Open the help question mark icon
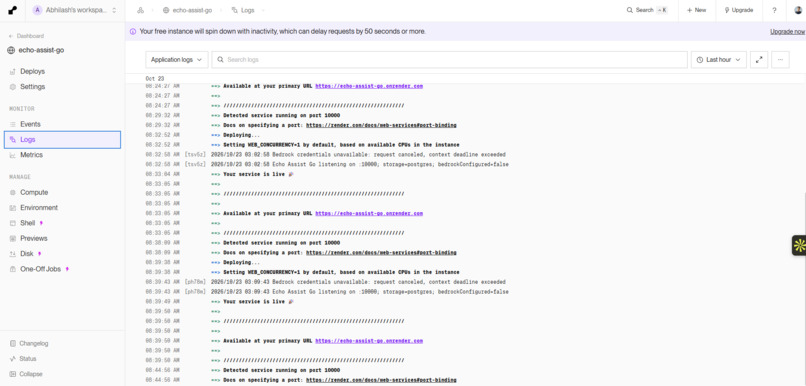The height and width of the screenshot is (386, 806). click(774, 10)
